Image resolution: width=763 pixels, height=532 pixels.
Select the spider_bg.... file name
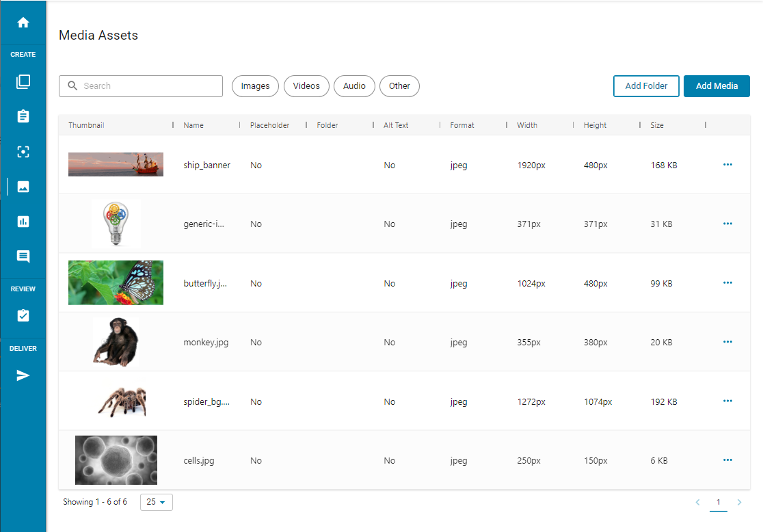[x=206, y=401]
